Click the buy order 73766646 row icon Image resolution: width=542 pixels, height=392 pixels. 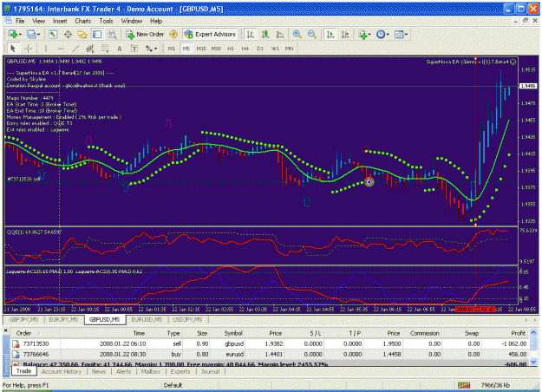coord(16,355)
